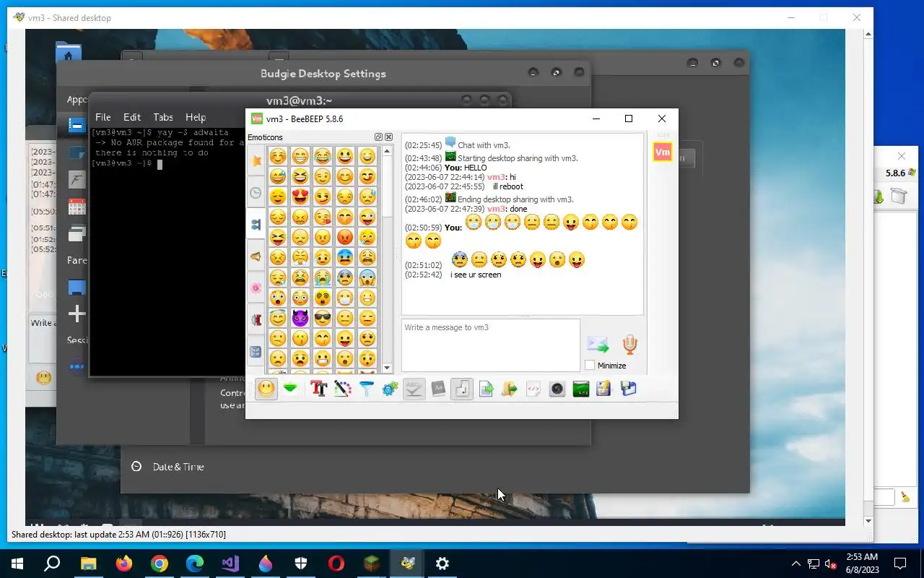Pick the sunglasses emoticon

[323, 318]
